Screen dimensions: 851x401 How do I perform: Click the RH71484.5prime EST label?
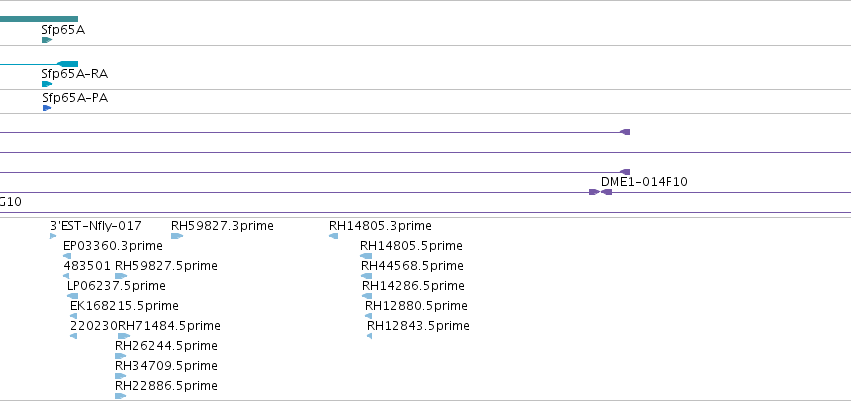pyautogui.click(x=169, y=326)
